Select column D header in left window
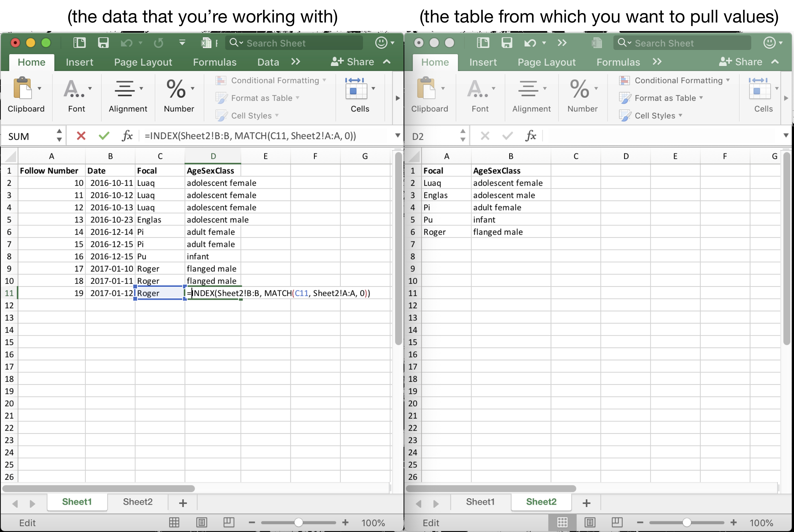 [x=213, y=156]
